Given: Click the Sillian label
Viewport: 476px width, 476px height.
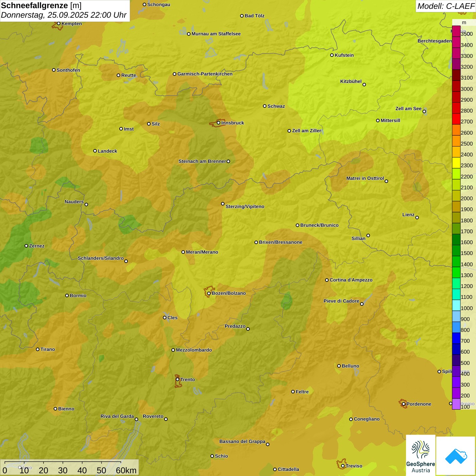Looking at the screenshot, I should [358, 238].
